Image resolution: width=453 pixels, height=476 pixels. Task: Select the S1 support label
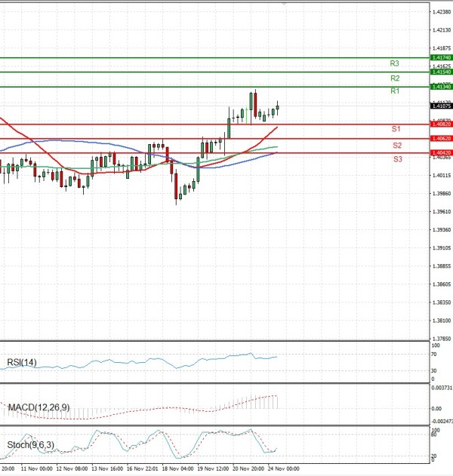coord(396,130)
